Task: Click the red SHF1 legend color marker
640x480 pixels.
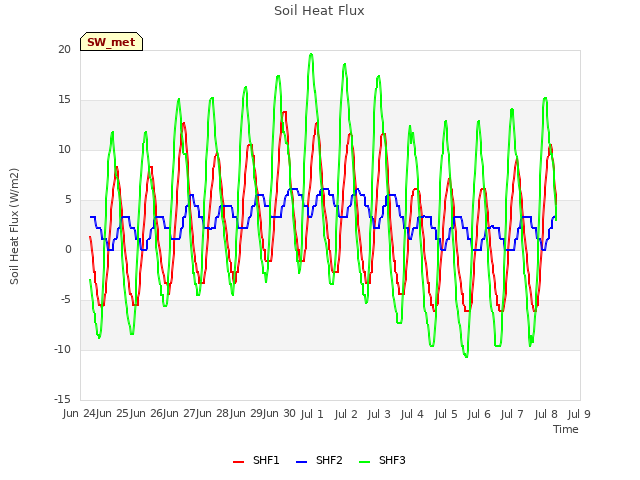Action: coord(238,462)
